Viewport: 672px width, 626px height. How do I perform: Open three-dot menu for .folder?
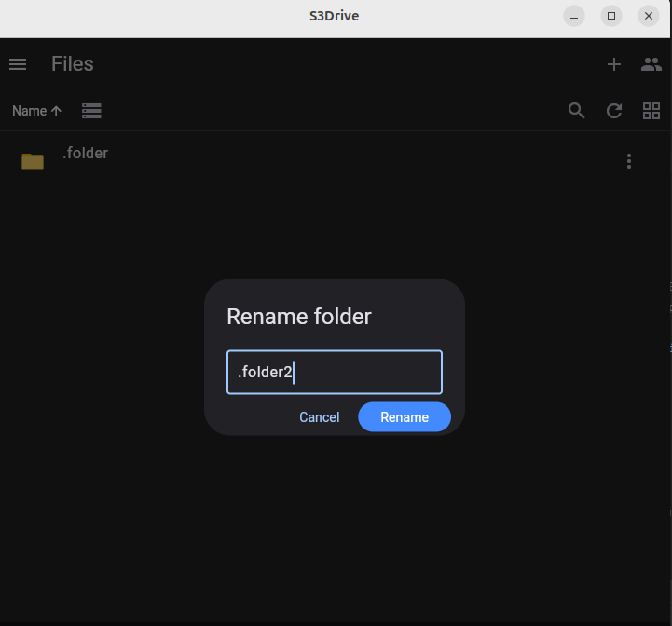tap(629, 161)
